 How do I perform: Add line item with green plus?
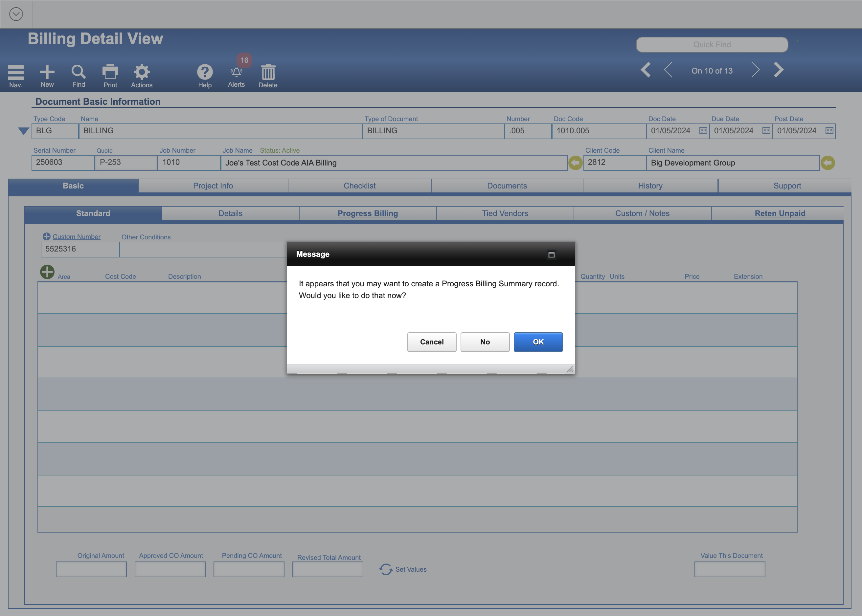(47, 272)
